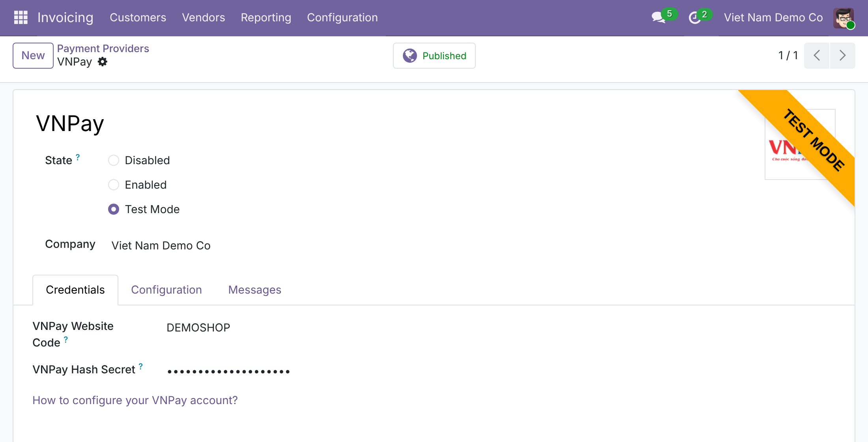Edit the VNPay name field
The image size is (868, 442).
70,124
